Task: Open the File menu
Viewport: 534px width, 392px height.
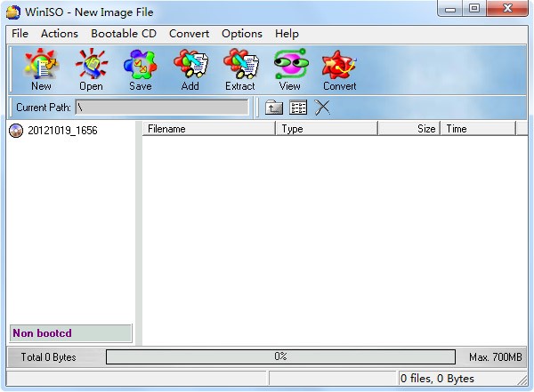Action: point(20,34)
